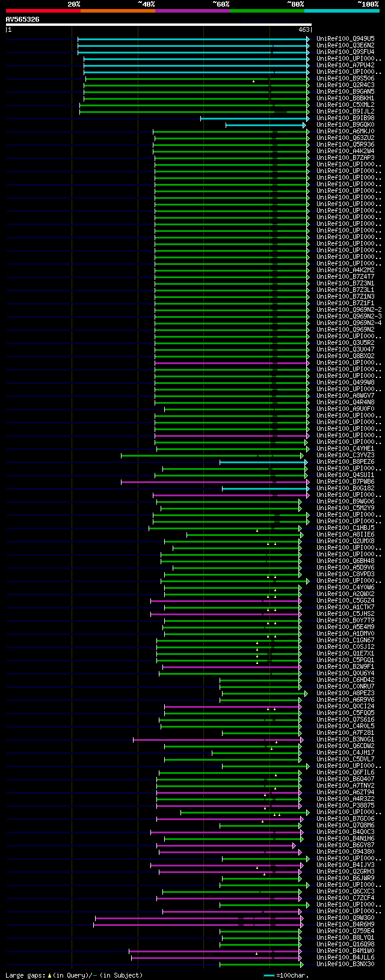Select the UniRef100_B7PWB6 label

[345, 481]
